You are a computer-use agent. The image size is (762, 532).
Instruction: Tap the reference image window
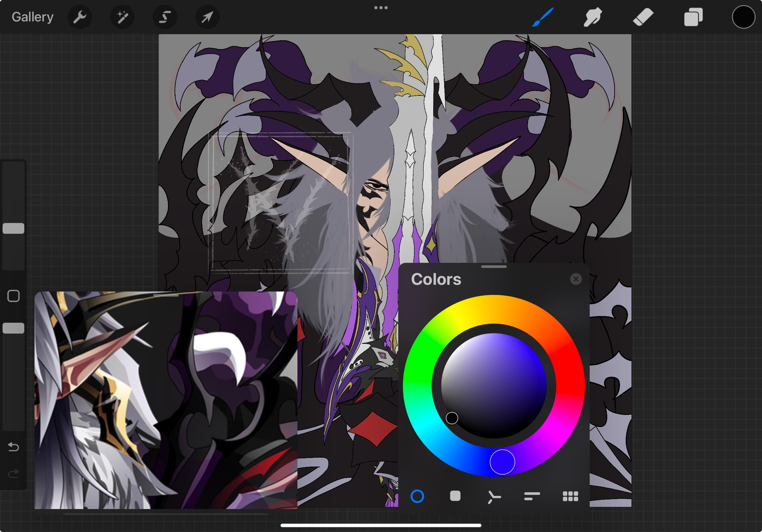166,400
